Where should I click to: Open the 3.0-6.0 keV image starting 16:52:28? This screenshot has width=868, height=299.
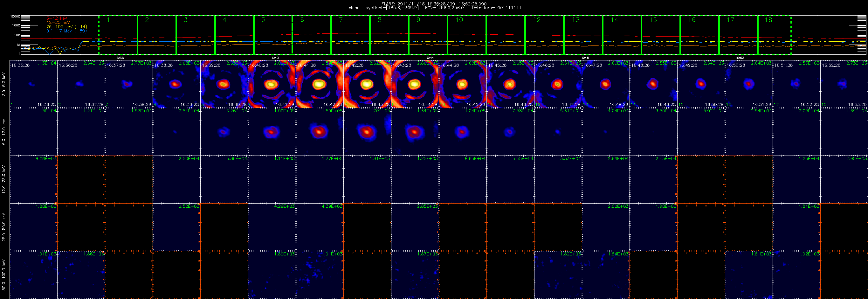coord(844,84)
